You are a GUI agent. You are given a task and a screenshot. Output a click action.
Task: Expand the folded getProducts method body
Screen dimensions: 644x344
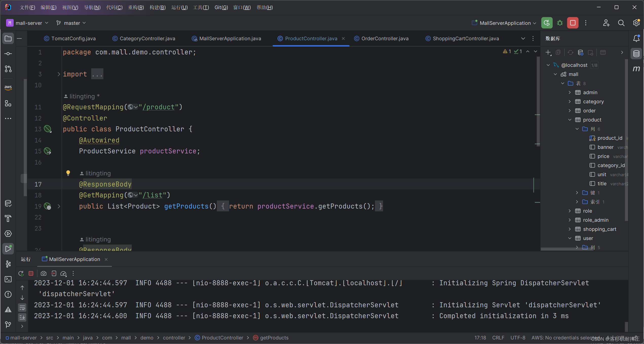click(59, 206)
